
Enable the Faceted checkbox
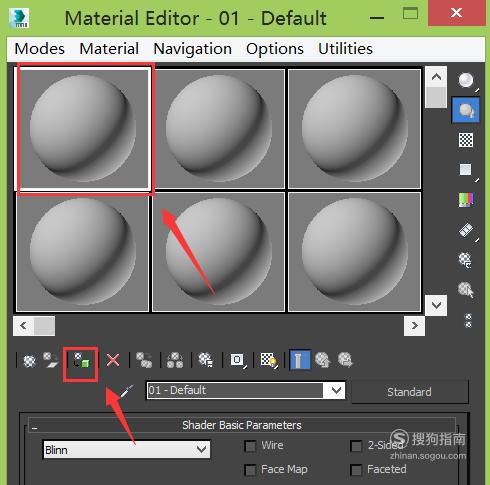(356, 470)
